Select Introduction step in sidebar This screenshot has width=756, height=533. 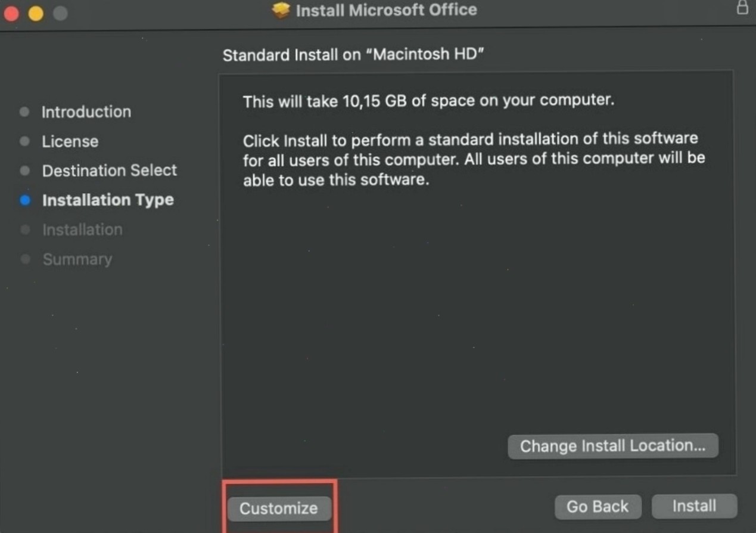coord(86,111)
